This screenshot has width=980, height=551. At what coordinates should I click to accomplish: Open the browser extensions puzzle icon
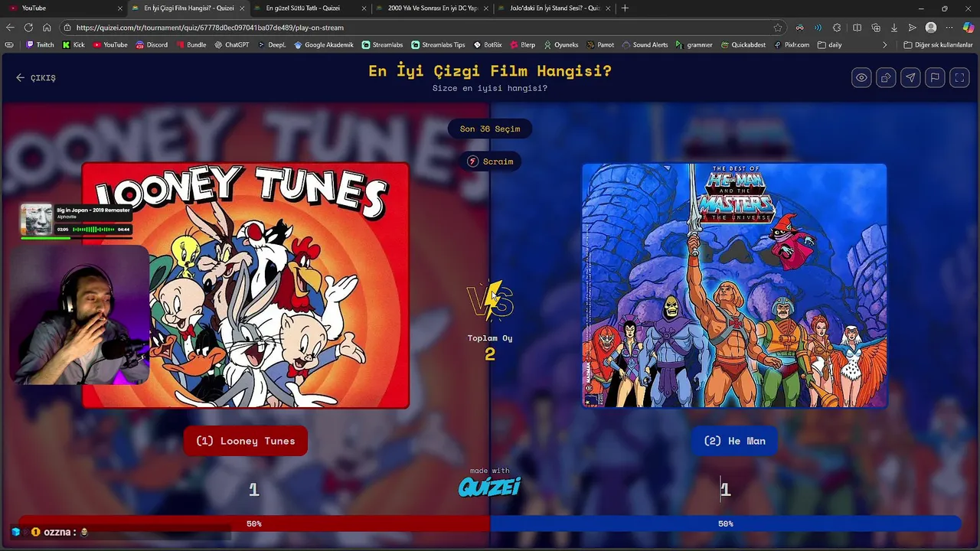tap(837, 28)
